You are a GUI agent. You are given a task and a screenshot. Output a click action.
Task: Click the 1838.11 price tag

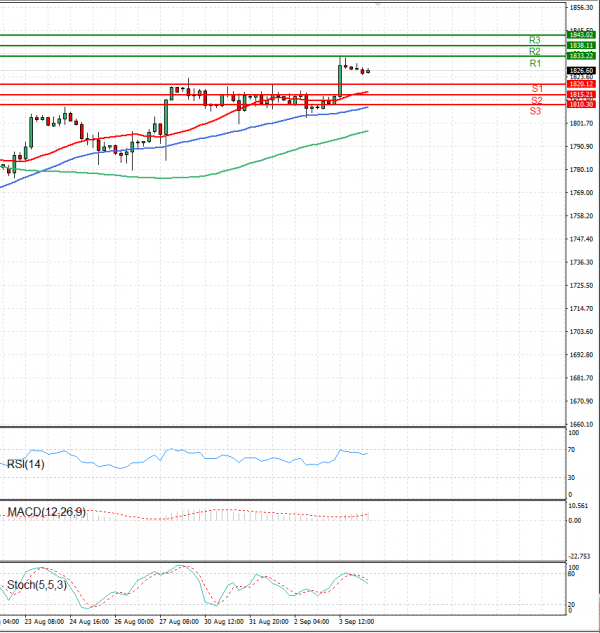tap(581, 46)
